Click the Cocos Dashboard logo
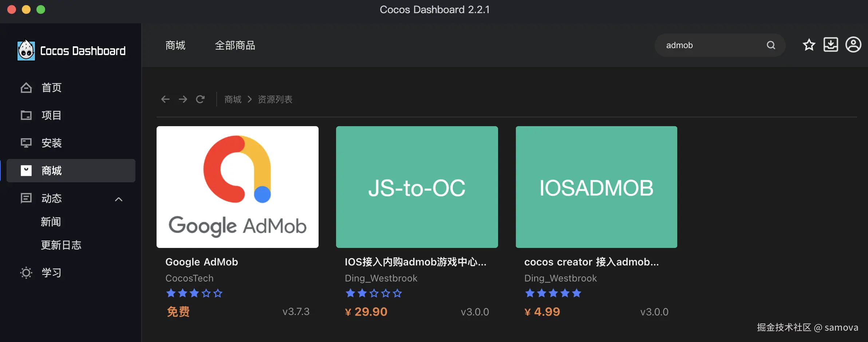This screenshot has height=342, width=868. pos(26,50)
